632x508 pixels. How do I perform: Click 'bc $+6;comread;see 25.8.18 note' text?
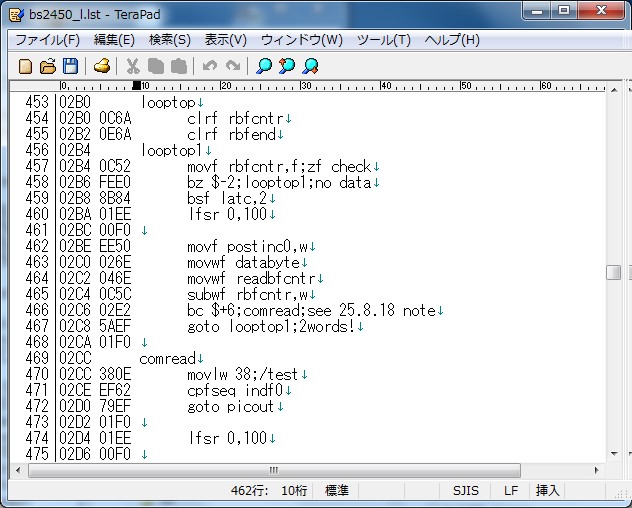[311, 310]
